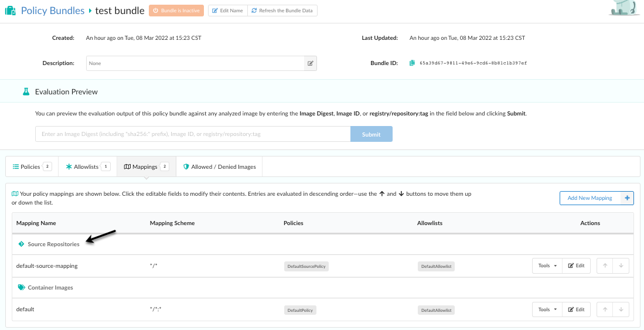The height and width of the screenshot is (330, 644).
Task: Move default-source-mapping up with arrow icon
Action: point(605,266)
